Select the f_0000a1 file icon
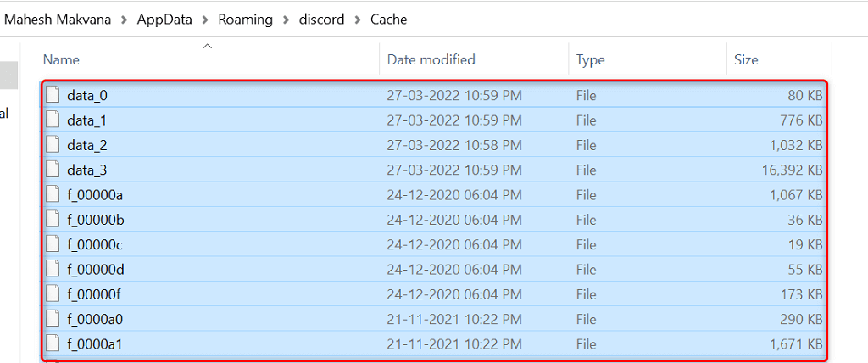 point(53,344)
